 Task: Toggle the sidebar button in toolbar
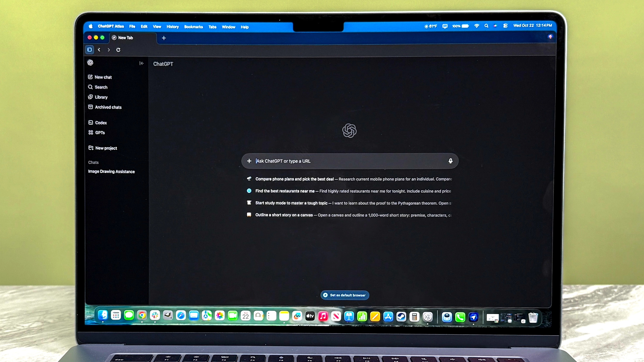[90, 50]
